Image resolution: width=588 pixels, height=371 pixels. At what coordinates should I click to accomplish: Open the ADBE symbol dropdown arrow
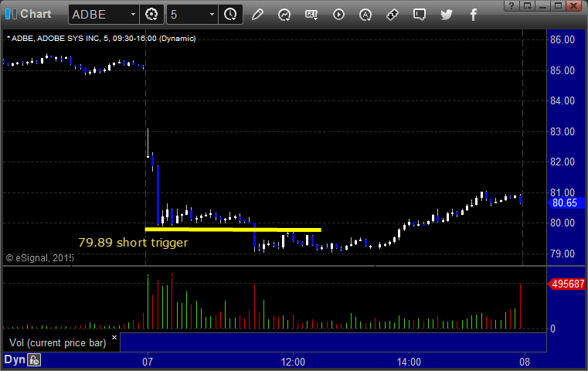pyautogui.click(x=133, y=15)
